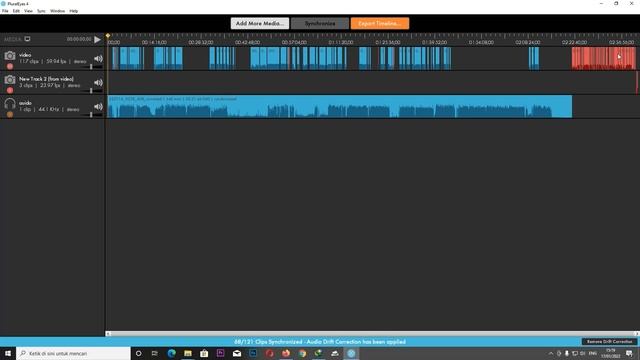Click the yellow playhead marker on ruler
The image size is (640, 360).
point(108,36)
